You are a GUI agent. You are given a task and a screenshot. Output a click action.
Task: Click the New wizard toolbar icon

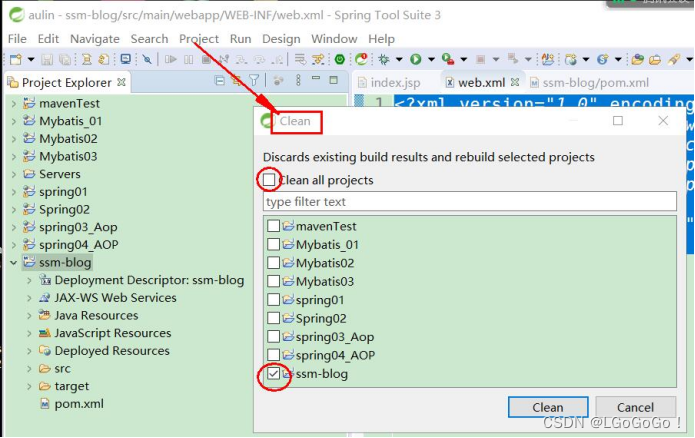pos(16,59)
